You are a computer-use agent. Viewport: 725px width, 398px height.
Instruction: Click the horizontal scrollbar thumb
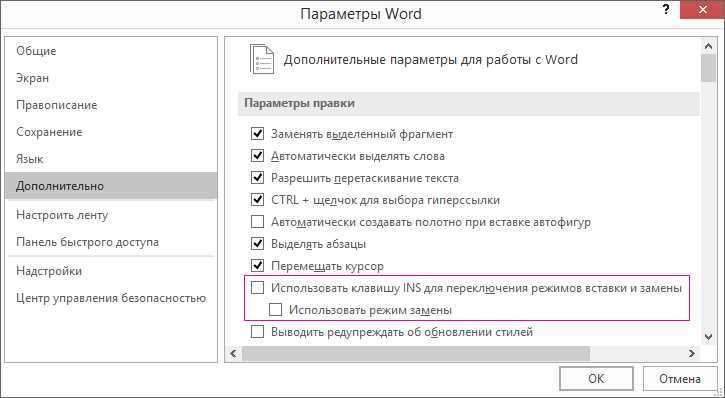point(416,354)
